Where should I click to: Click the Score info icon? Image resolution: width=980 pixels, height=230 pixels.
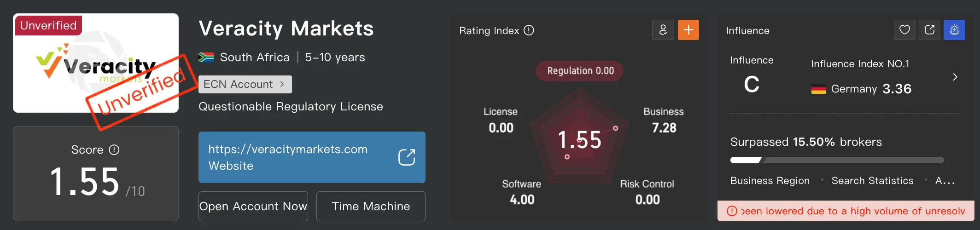[114, 150]
